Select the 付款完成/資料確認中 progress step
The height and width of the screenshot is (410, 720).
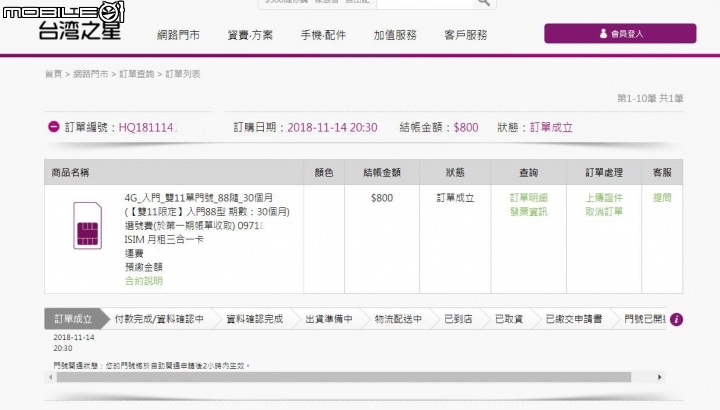click(159, 319)
